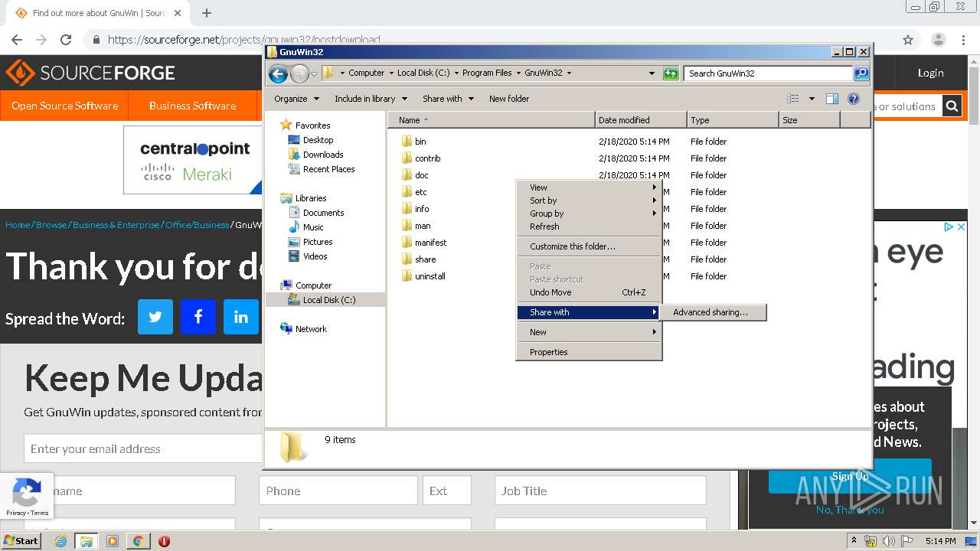Image resolution: width=980 pixels, height=551 pixels.
Task: Click the Explorer Back navigation arrow
Action: (278, 73)
